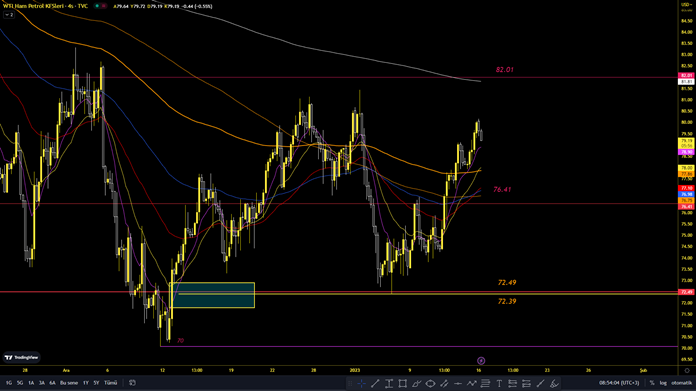The width and height of the screenshot is (696, 391).
Task: Select the Fibonacci retracement tool
Action: pos(485,383)
